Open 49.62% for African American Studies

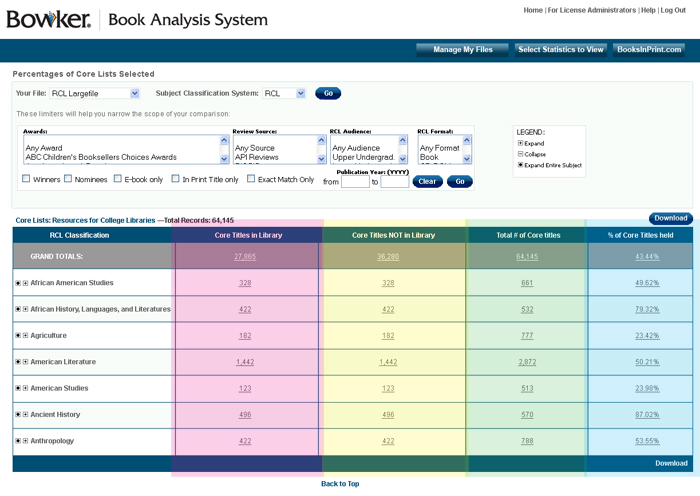coord(647,283)
